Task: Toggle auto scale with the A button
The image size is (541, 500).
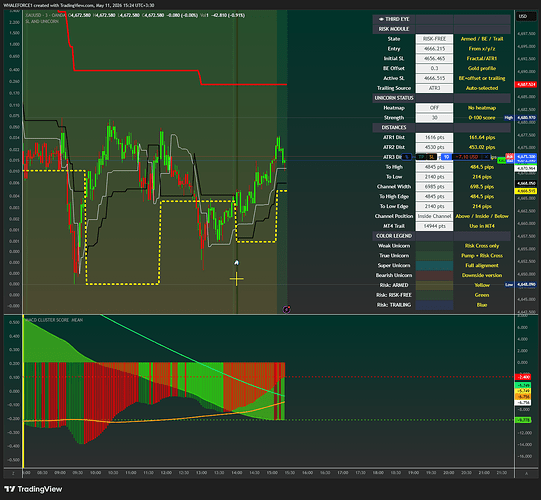Action: 527,473
